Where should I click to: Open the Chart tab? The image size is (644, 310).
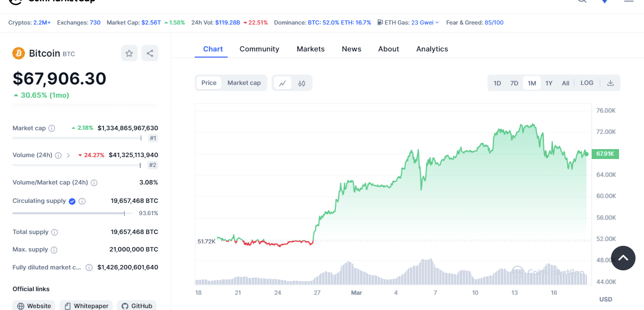point(213,49)
